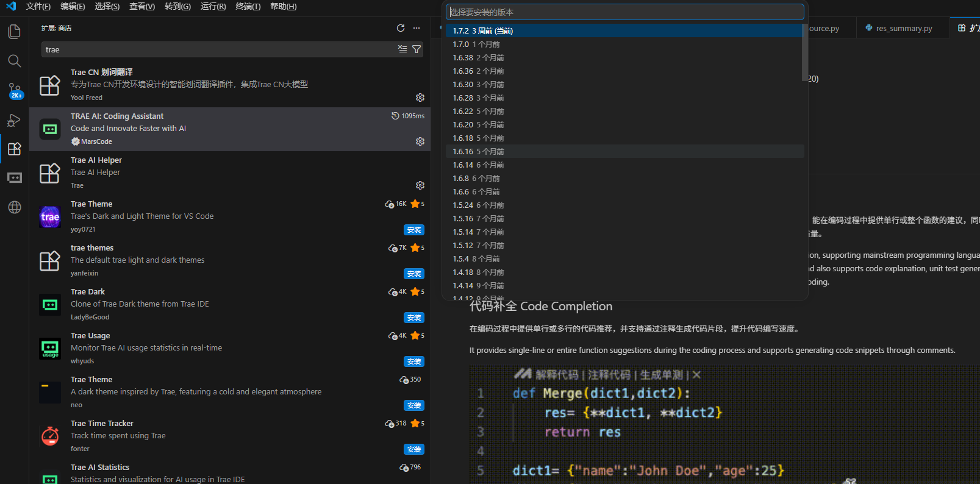The width and height of the screenshot is (980, 484).
Task: Choose version 1.5.4 in version picker
Action: click(624, 258)
